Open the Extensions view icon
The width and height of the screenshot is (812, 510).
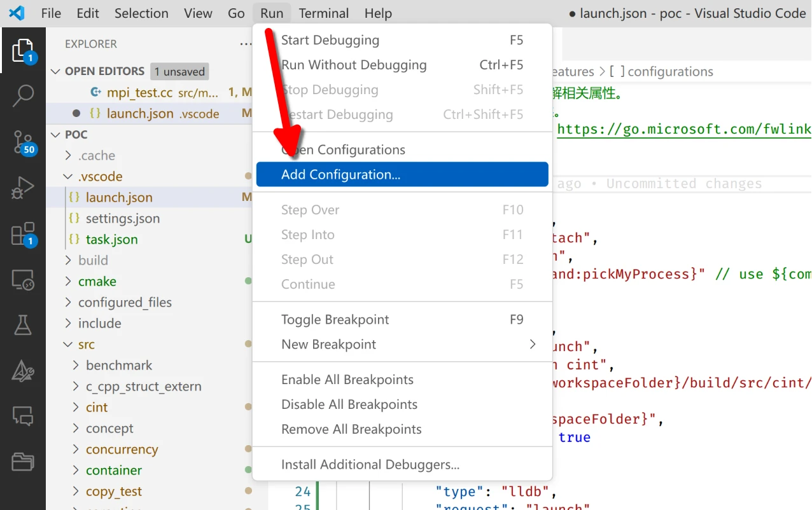[x=23, y=234]
